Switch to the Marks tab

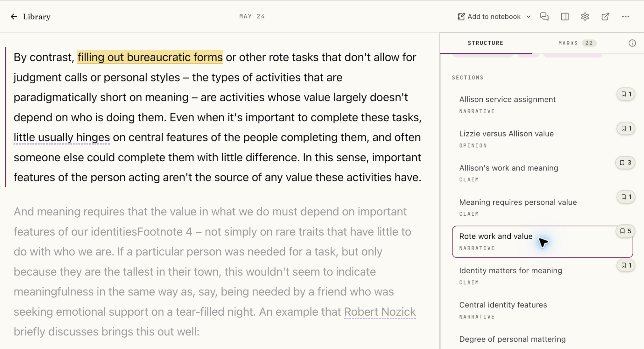click(x=577, y=43)
